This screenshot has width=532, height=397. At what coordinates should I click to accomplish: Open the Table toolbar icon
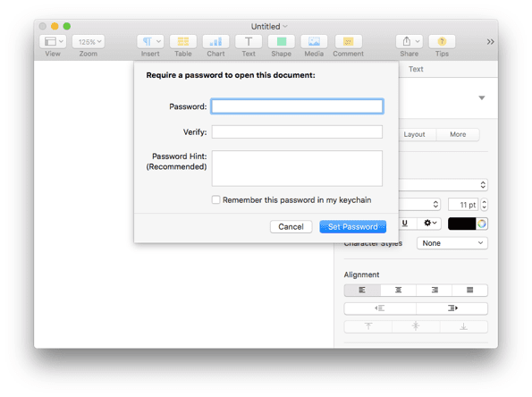click(183, 42)
